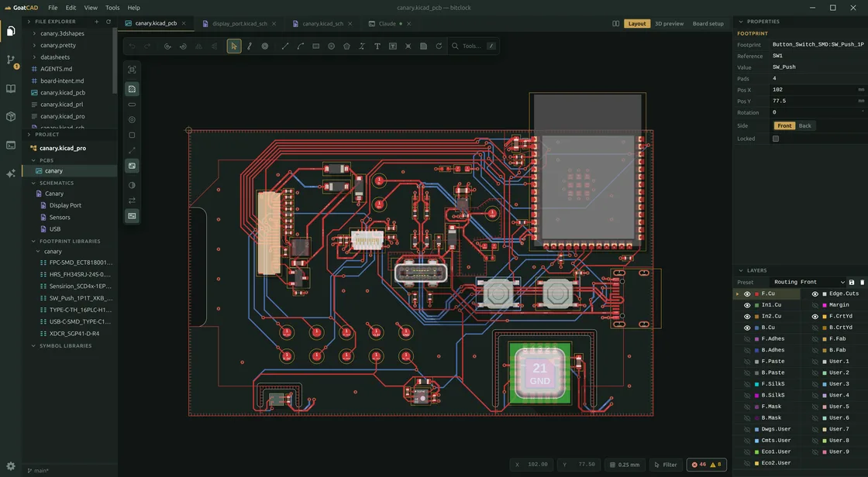This screenshot has width=868, height=477.
Task: Open the AI sparkle assistant icon
Action: pos(11,173)
